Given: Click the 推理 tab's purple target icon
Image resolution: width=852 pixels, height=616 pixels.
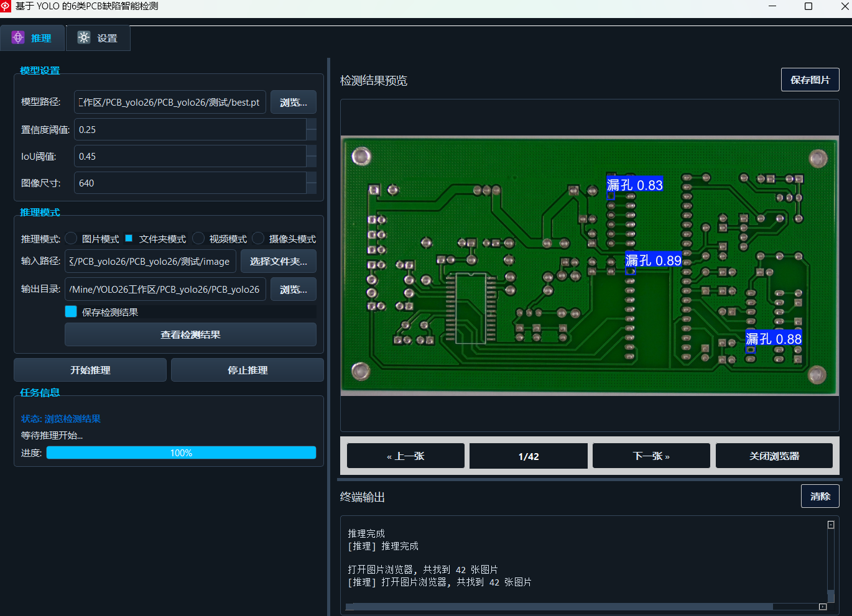Looking at the screenshot, I should pos(18,38).
